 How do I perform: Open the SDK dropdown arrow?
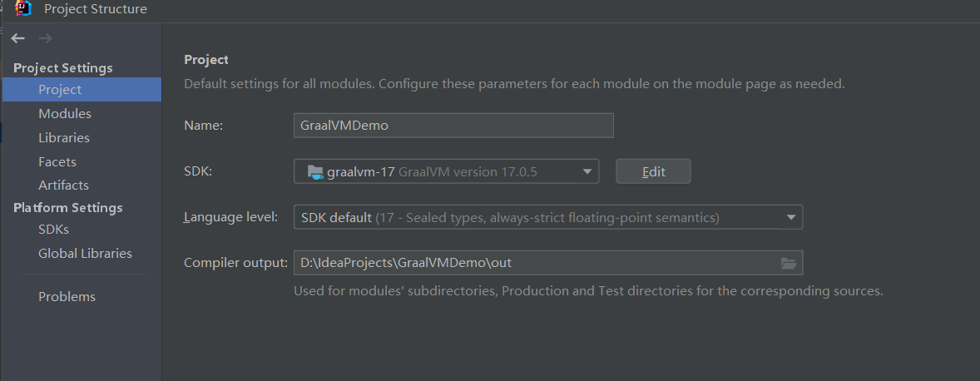(587, 172)
